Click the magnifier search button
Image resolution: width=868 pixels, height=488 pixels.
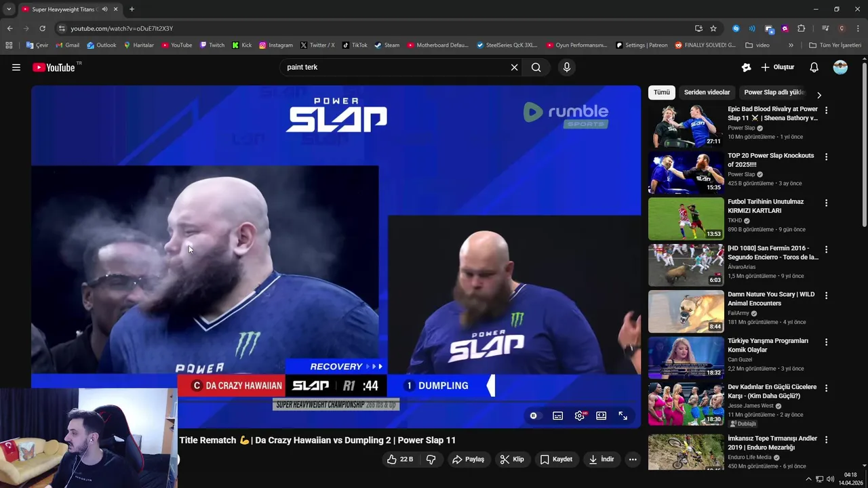536,67
